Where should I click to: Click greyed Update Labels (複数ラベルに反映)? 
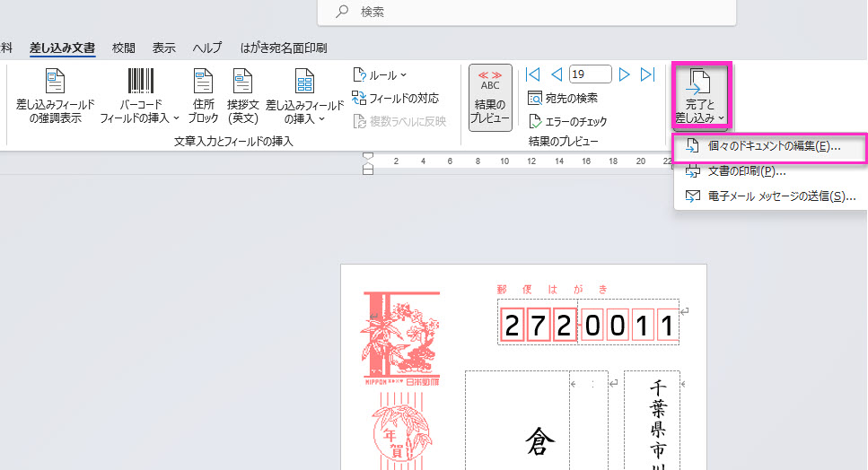(x=399, y=121)
